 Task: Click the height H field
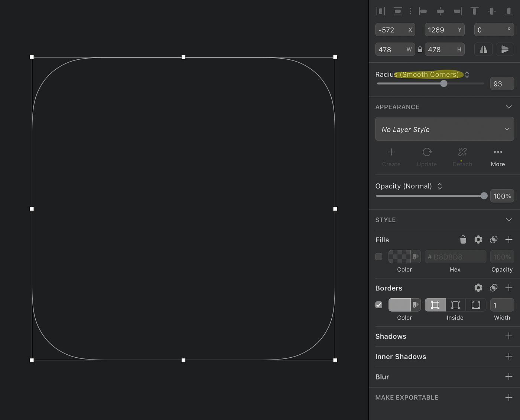tap(445, 49)
